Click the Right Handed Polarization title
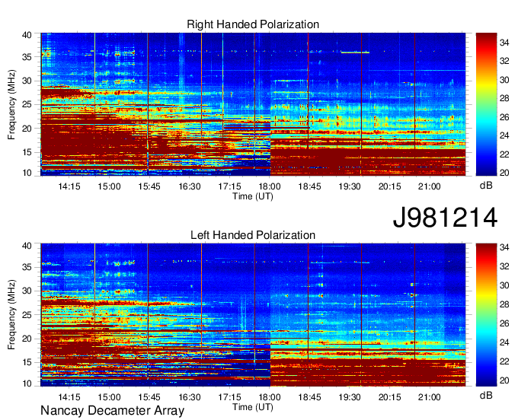This screenshot has width=518, height=420. tap(253, 24)
